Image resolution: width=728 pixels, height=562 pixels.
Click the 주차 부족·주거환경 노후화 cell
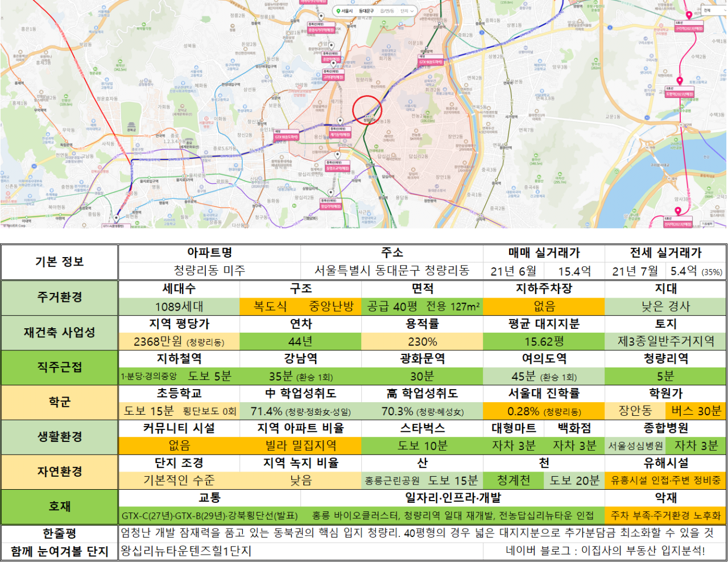tap(666, 516)
